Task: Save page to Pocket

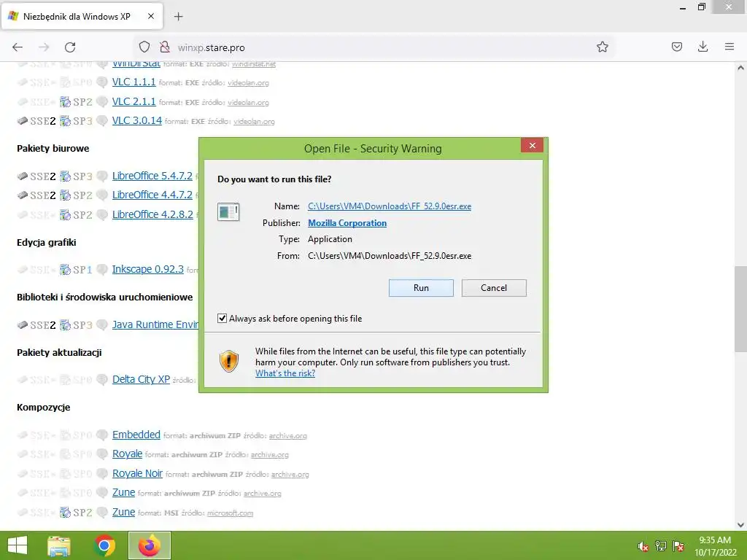Action: [676, 47]
